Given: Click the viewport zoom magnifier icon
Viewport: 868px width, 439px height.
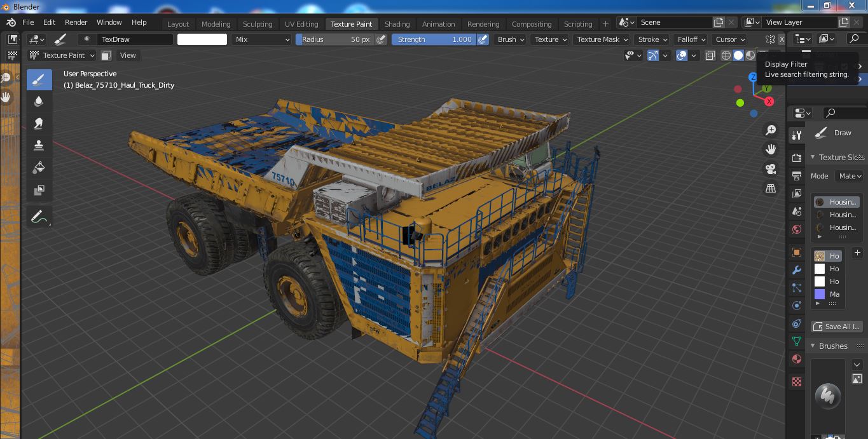Looking at the screenshot, I should 771,130.
